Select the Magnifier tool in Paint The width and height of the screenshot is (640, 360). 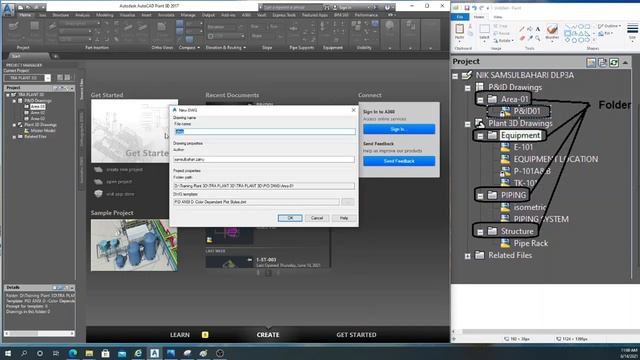tap(538, 38)
